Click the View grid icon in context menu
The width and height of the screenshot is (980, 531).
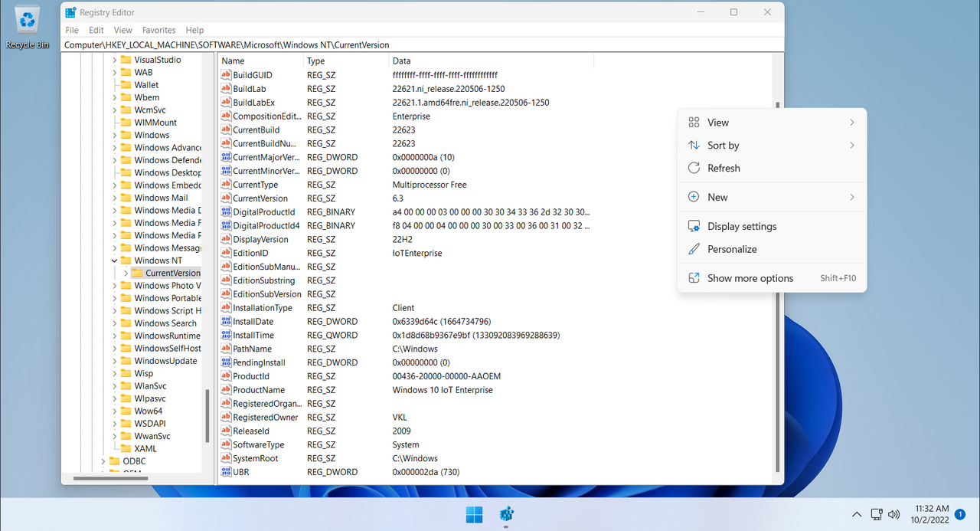click(x=694, y=122)
